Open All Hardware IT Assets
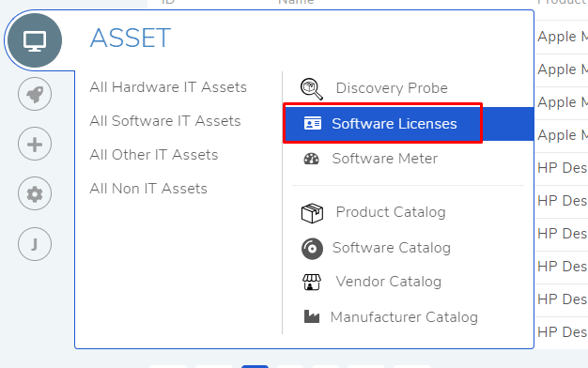Image resolution: width=588 pixels, height=368 pixels. click(168, 87)
